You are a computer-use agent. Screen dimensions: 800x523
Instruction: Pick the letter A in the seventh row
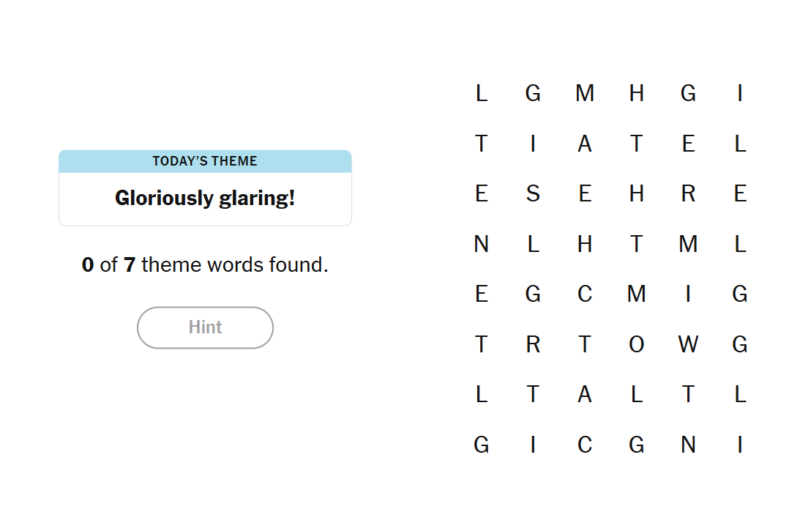[585, 395]
